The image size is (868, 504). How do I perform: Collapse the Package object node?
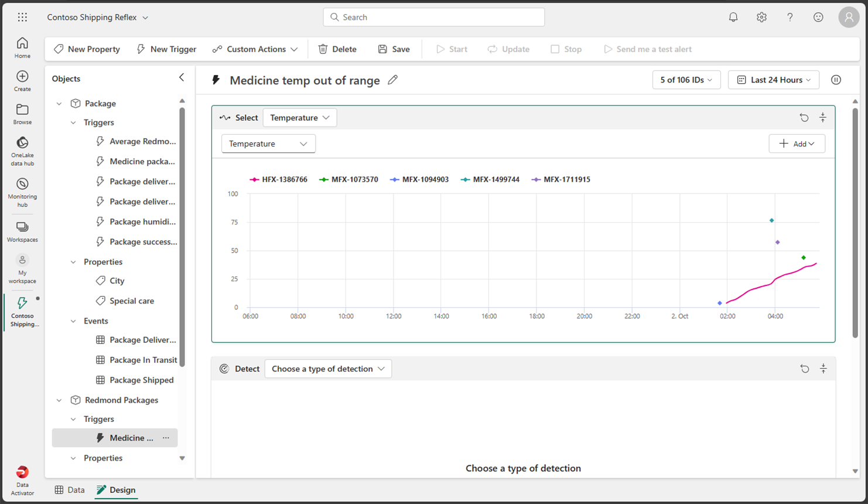point(59,104)
